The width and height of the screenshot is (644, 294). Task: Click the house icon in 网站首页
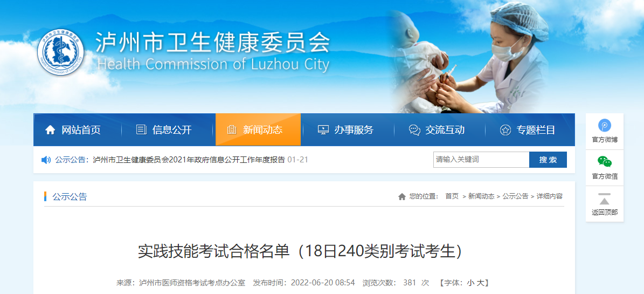tap(50, 131)
